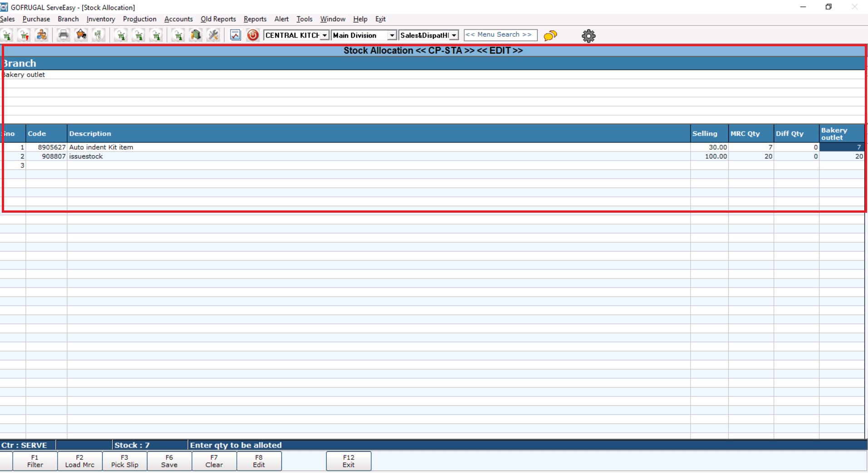868x473 pixels.
Task: Open the Old Reports menu
Action: [x=218, y=19]
